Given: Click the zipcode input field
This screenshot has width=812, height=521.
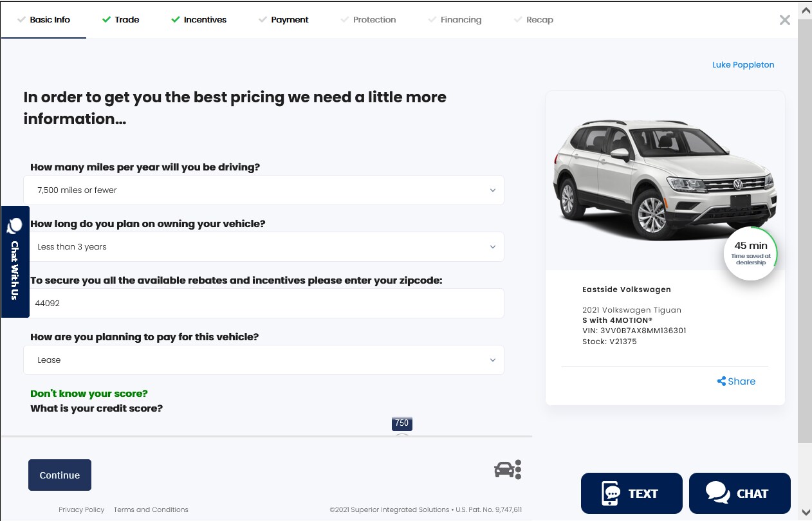Looking at the screenshot, I should pos(264,303).
